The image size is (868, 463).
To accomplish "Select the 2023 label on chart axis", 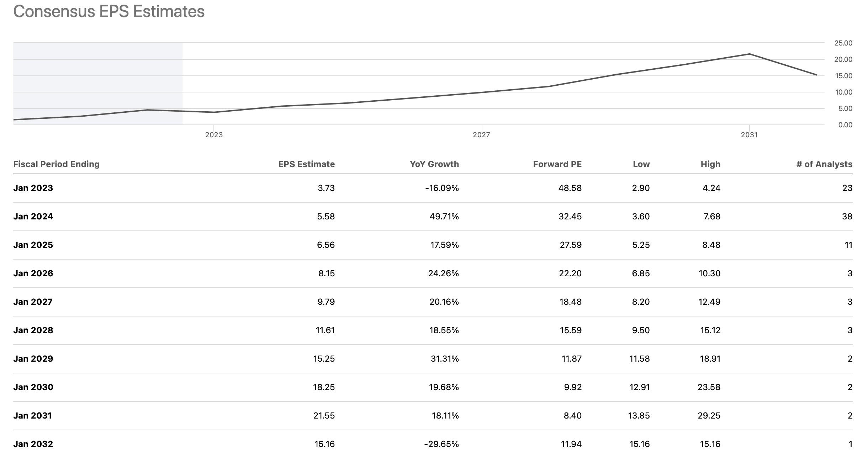I will [x=214, y=135].
